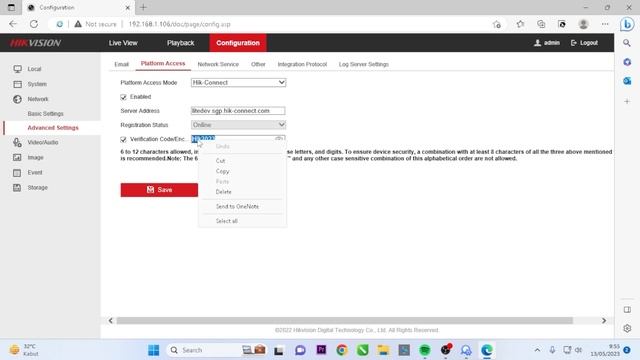Open the Video/Audio settings icon

tap(17, 142)
